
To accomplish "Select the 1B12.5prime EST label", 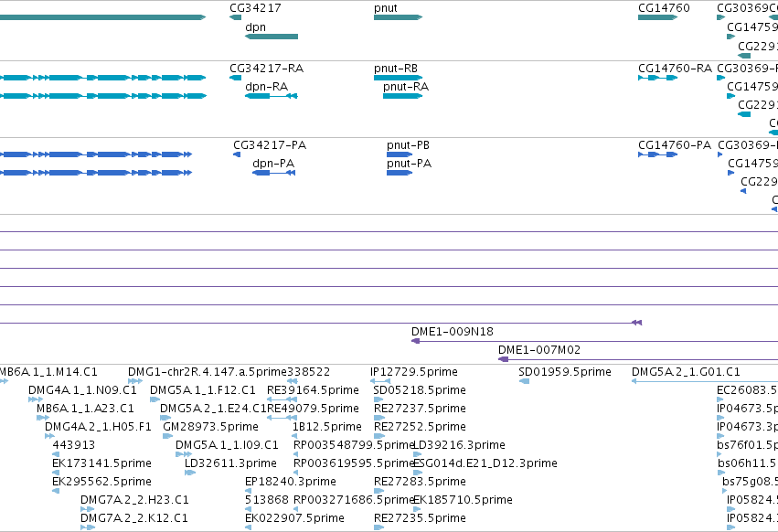I will click(x=327, y=426).
